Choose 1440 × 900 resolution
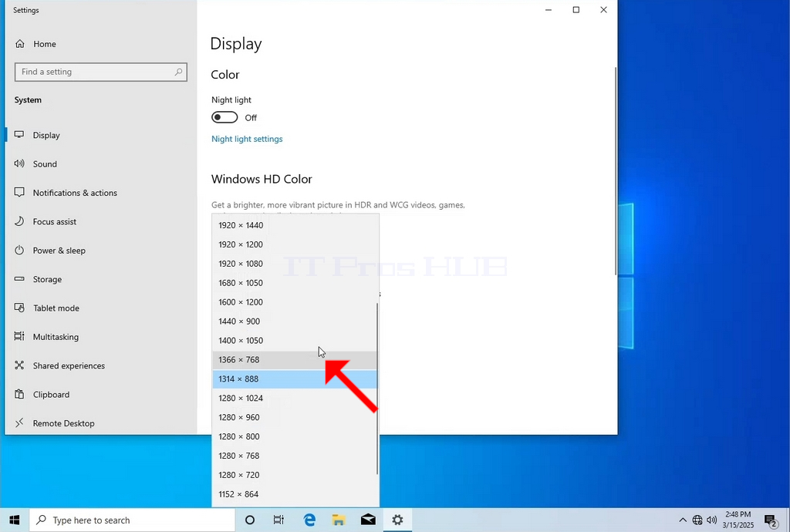 295,321
